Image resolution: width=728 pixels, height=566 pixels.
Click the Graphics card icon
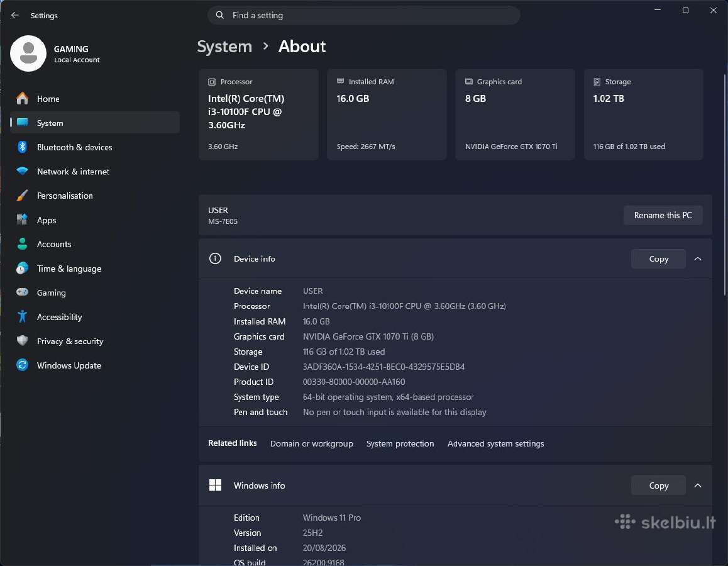click(469, 81)
